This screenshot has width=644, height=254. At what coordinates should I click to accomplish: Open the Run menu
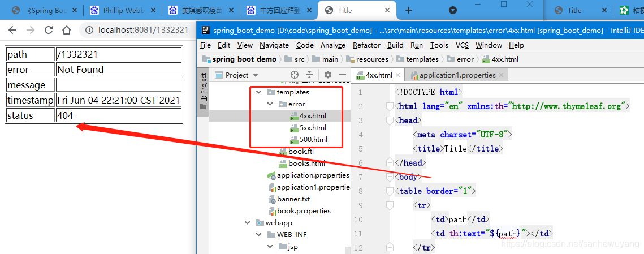click(417, 45)
